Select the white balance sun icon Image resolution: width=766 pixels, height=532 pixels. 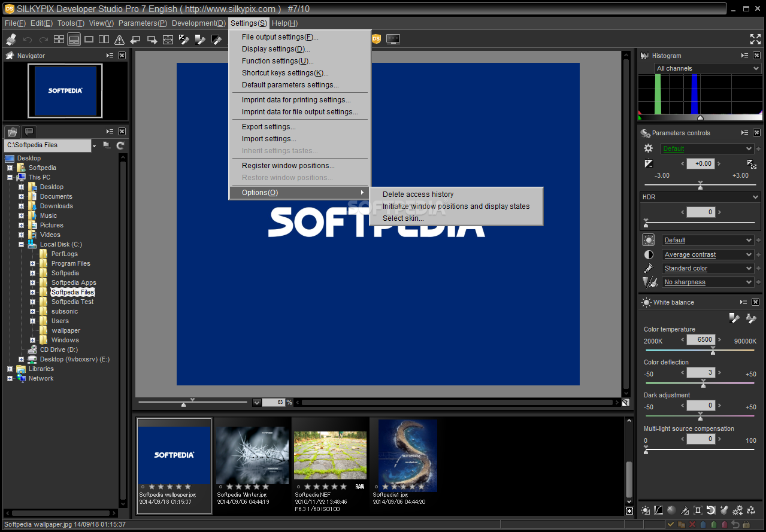648,240
